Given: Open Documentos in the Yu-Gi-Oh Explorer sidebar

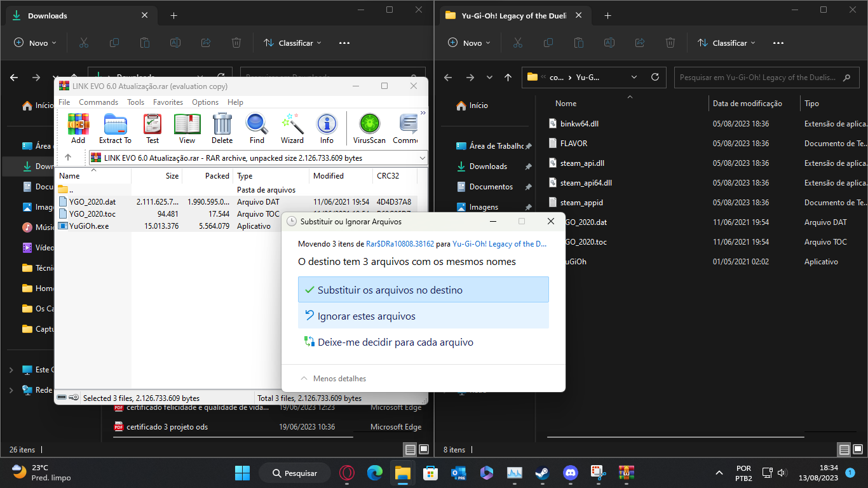Looking at the screenshot, I should point(491,187).
